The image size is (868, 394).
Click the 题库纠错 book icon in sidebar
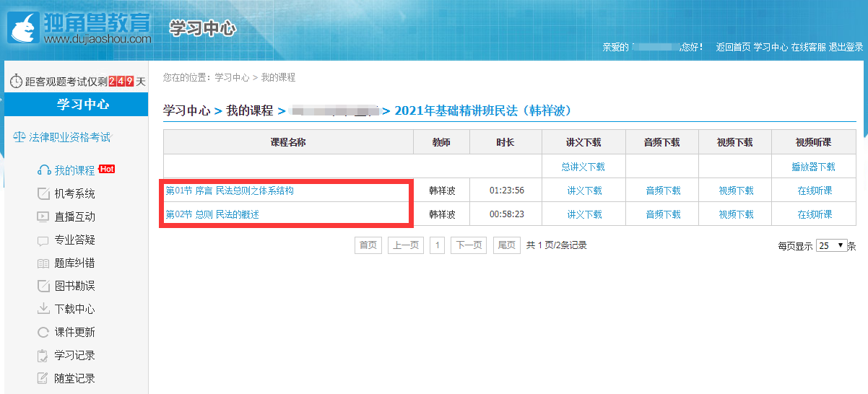pos(43,263)
